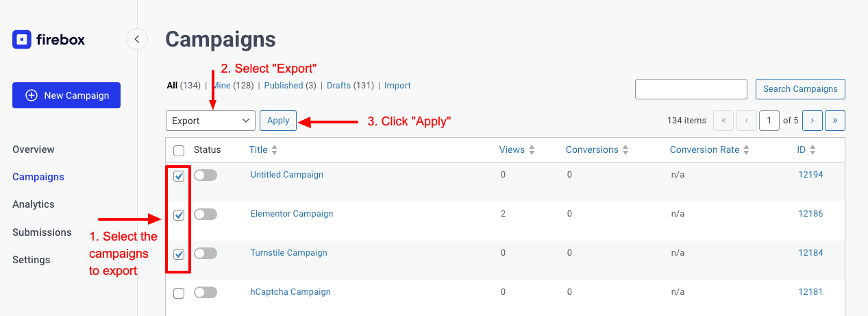Show All campaigns filter

click(x=172, y=86)
